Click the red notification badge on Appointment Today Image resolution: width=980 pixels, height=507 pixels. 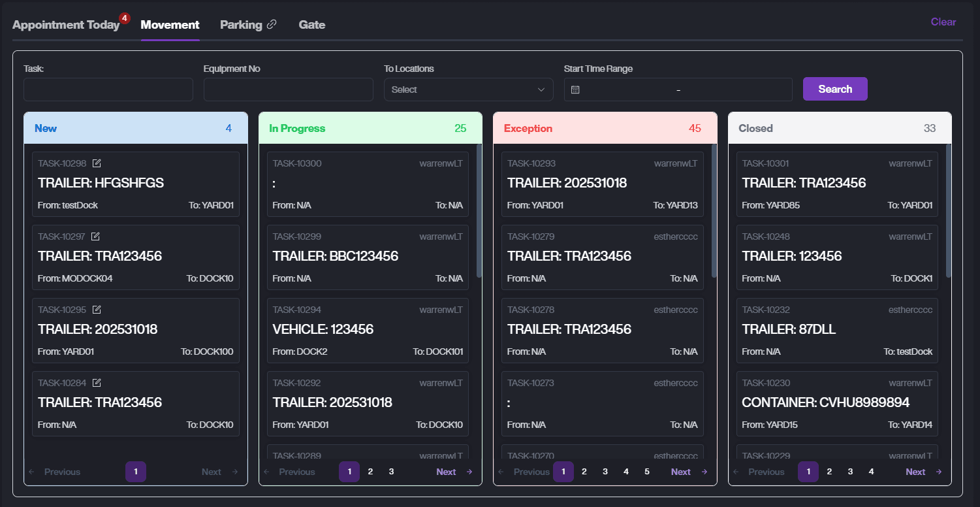tap(125, 18)
